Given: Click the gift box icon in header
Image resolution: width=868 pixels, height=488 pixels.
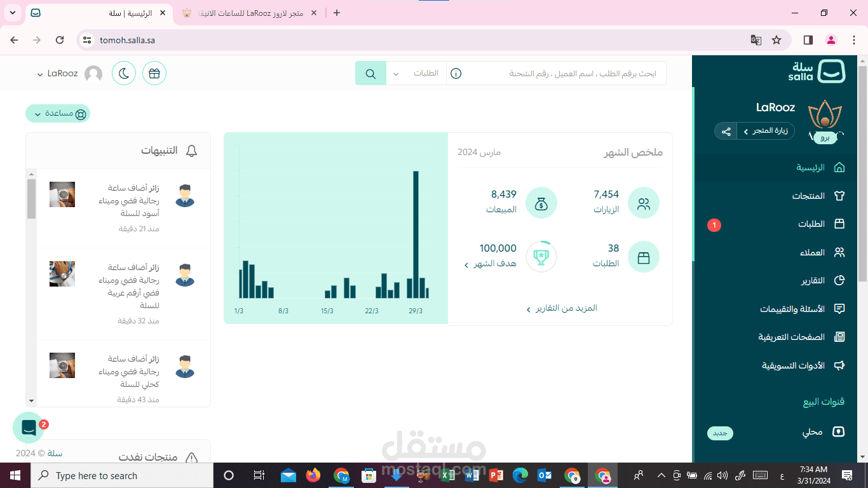Looking at the screenshot, I should point(154,73).
